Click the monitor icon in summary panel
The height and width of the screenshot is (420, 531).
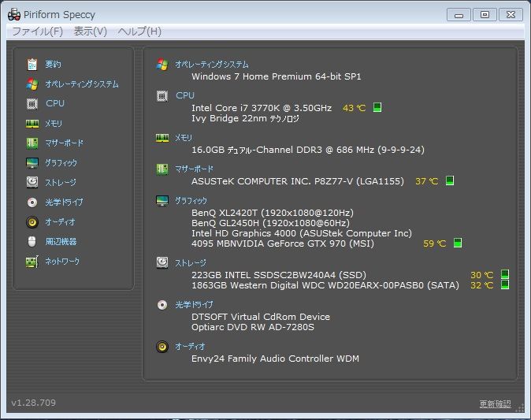pyautogui.click(x=162, y=201)
